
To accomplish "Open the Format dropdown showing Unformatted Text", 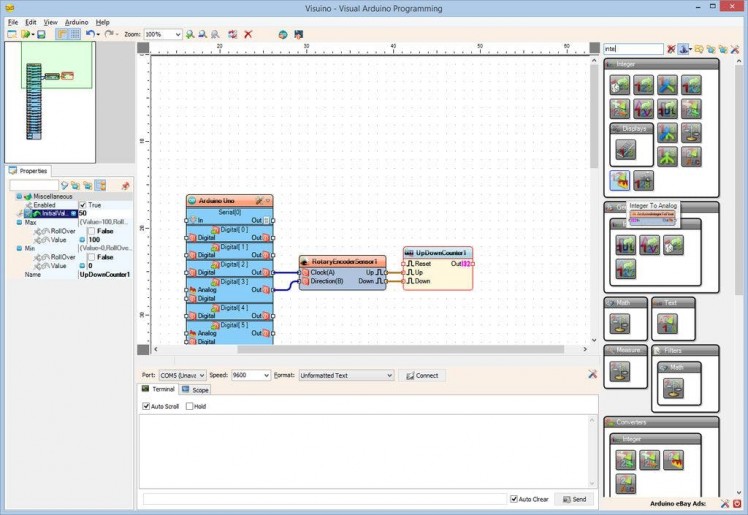I will point(389,375).
